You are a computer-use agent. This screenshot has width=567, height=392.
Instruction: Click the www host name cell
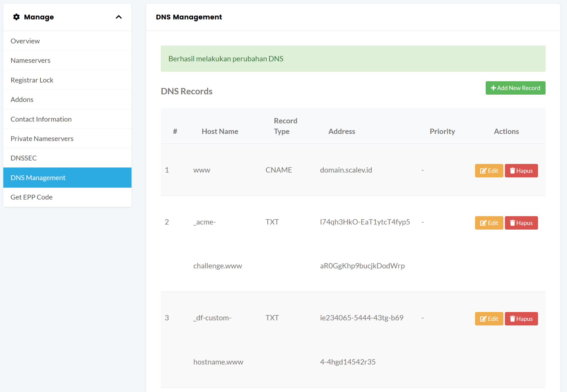click(x=202, y=170)
